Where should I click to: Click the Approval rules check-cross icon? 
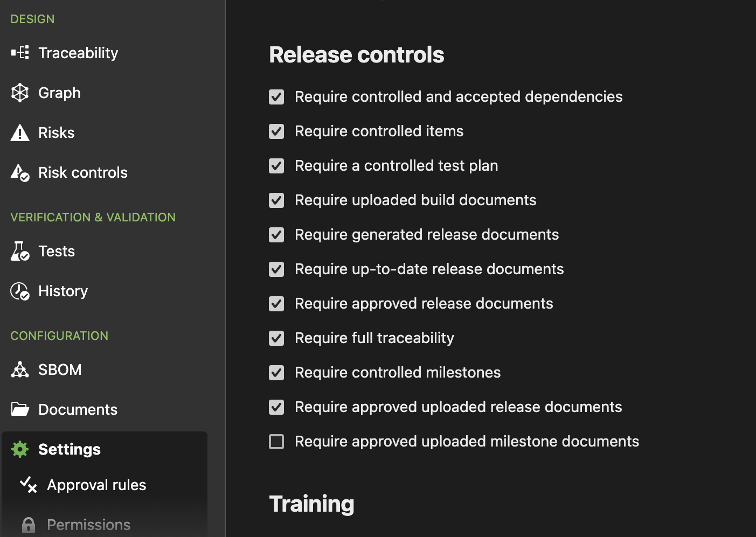pyautogui.click(x=28, y=485)
